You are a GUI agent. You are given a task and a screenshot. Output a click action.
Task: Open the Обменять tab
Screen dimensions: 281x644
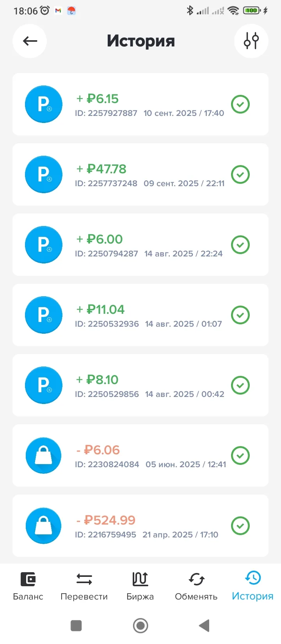coord(196,586)
